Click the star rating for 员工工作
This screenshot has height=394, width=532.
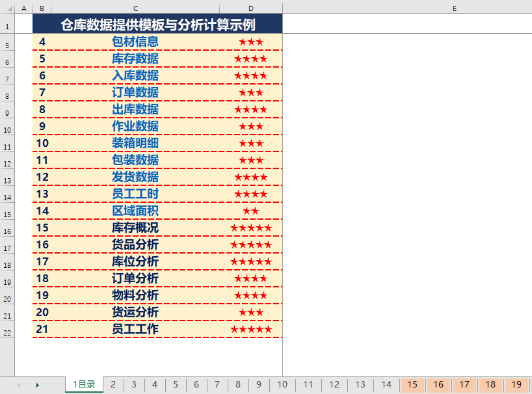pos(251,329)
